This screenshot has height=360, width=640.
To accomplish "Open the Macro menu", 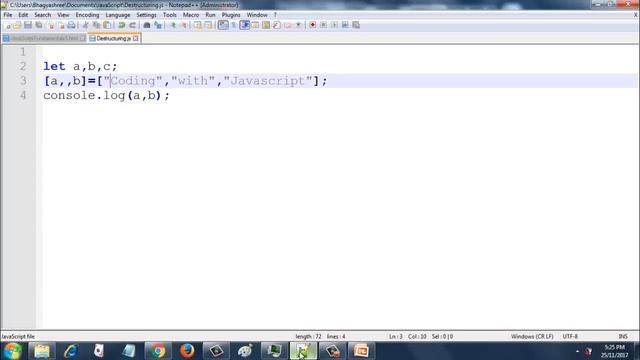I will point(191,15).
